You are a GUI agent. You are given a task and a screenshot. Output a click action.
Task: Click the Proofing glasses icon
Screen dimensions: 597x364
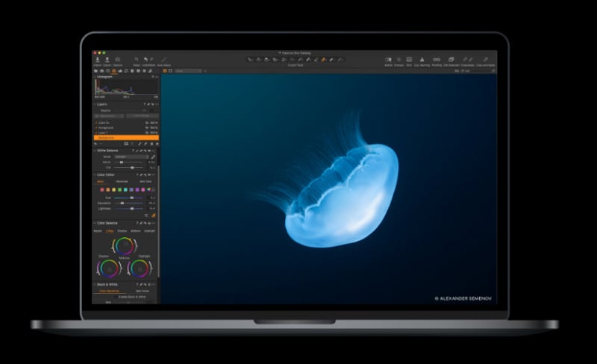click(437, 60)
